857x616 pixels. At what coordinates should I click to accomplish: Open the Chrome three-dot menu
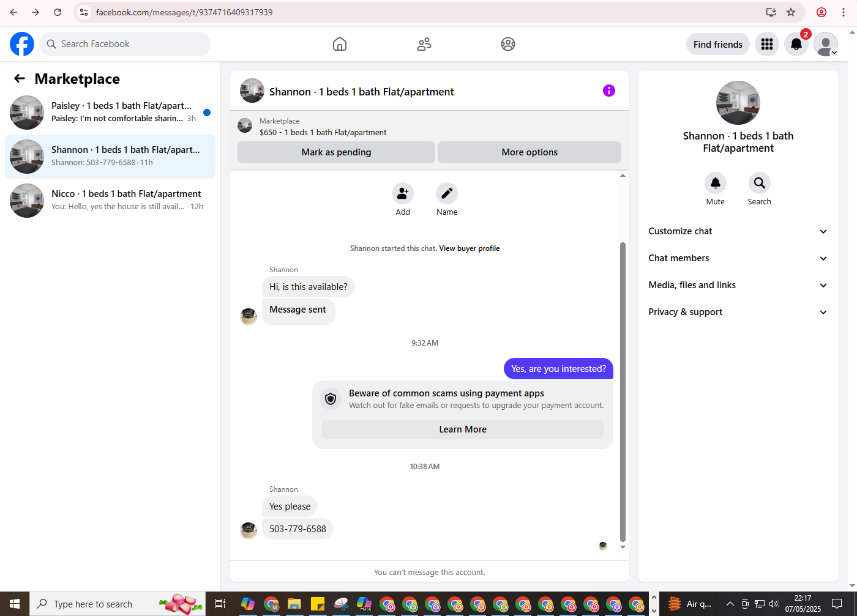pyautogui.click(x=844, y=12)
